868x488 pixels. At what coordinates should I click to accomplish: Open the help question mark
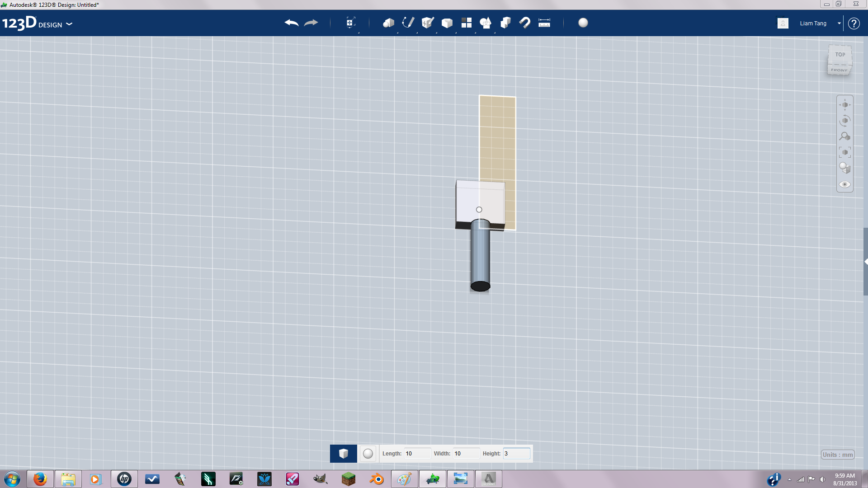point(854,23)
